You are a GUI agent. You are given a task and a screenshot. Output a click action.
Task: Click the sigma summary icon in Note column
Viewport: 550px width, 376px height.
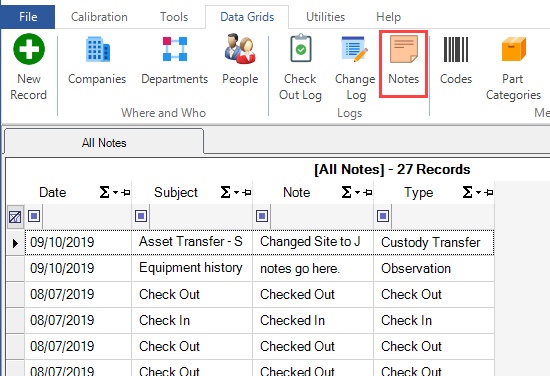tap(346, 192)
